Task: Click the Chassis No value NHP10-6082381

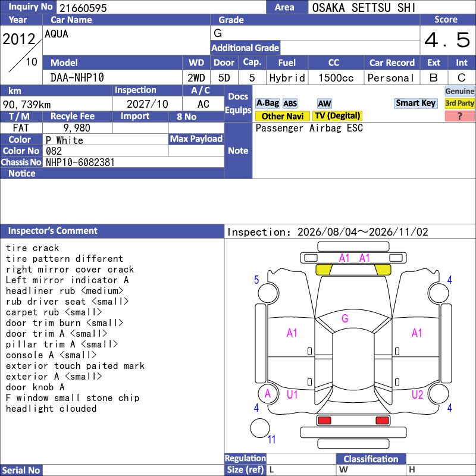Action: [80, 162]
